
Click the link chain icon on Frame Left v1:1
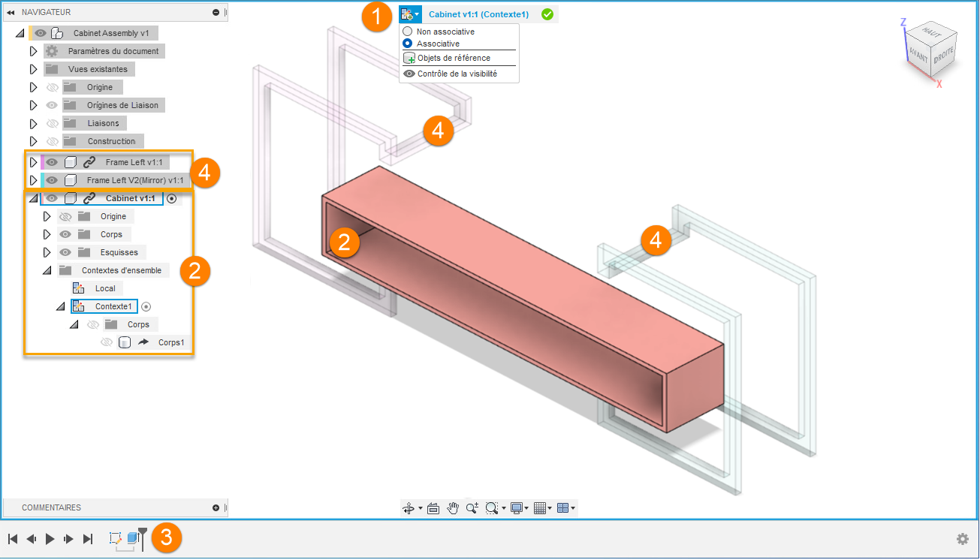89,162
